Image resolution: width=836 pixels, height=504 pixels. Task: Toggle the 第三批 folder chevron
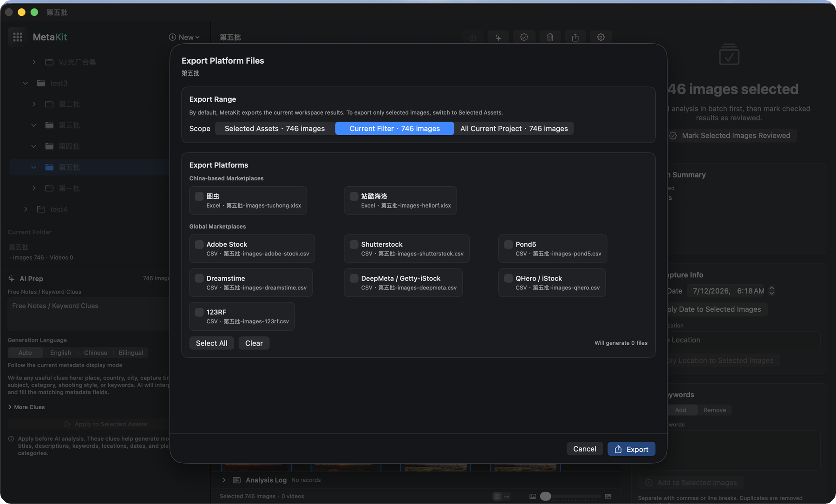[x=34, y=125]
